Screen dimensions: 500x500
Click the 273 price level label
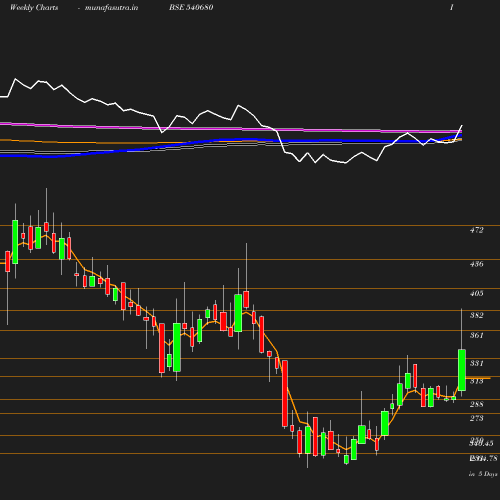pyautogui.click(x=476, y=418)
